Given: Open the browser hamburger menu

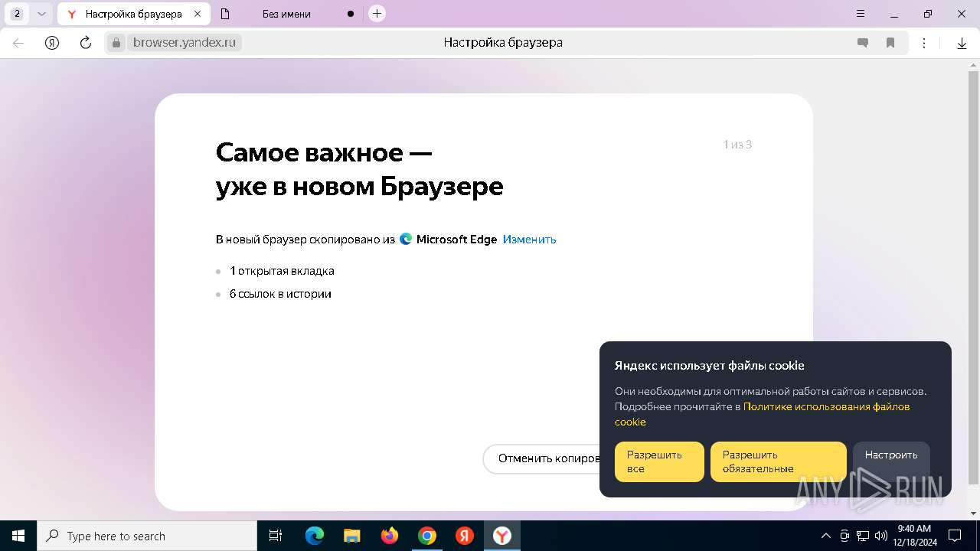Looking at the screenshot, I should [x=861, y=14].
